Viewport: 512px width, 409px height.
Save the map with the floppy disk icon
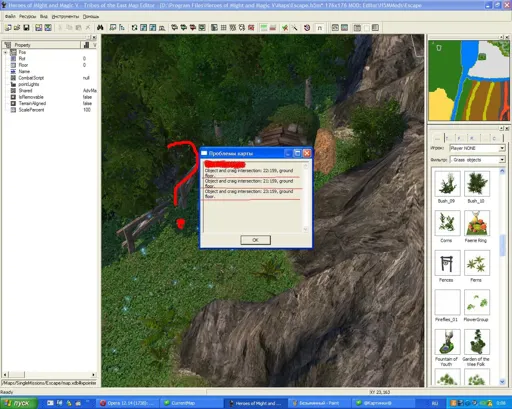(26, 28)
